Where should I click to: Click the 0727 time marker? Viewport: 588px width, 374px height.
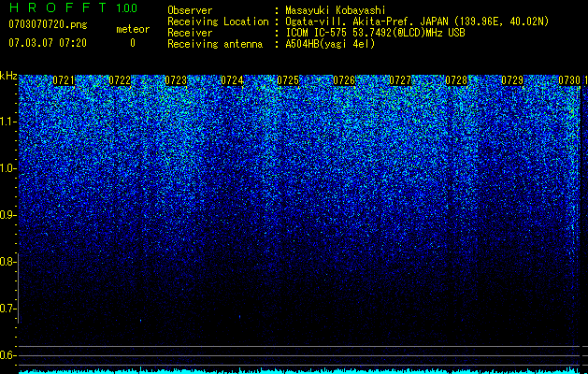point(400,80)
